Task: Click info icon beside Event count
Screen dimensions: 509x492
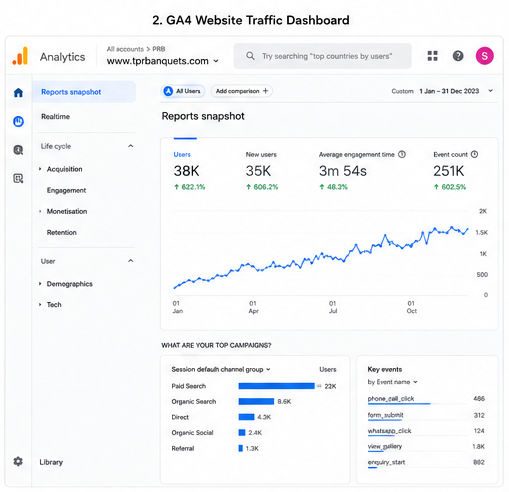Action: point(474,154)
